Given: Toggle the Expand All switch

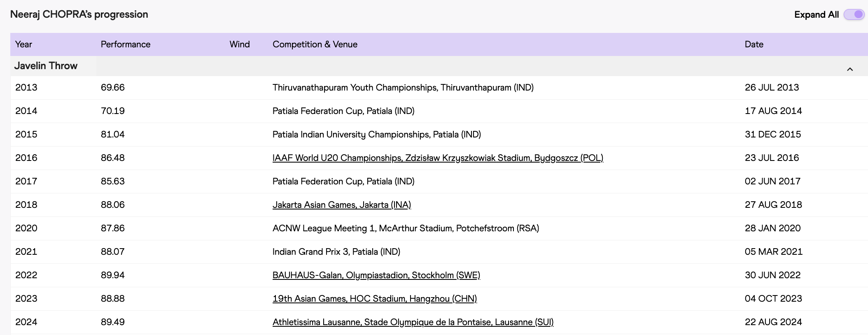Looking at the screenshot, I should coord(854,15).
